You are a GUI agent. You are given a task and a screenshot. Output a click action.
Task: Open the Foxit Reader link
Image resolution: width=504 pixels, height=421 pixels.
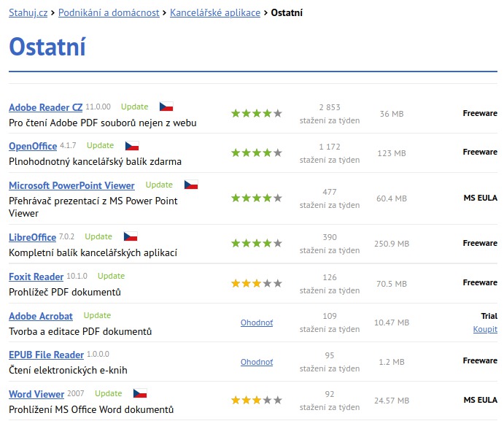36,277
